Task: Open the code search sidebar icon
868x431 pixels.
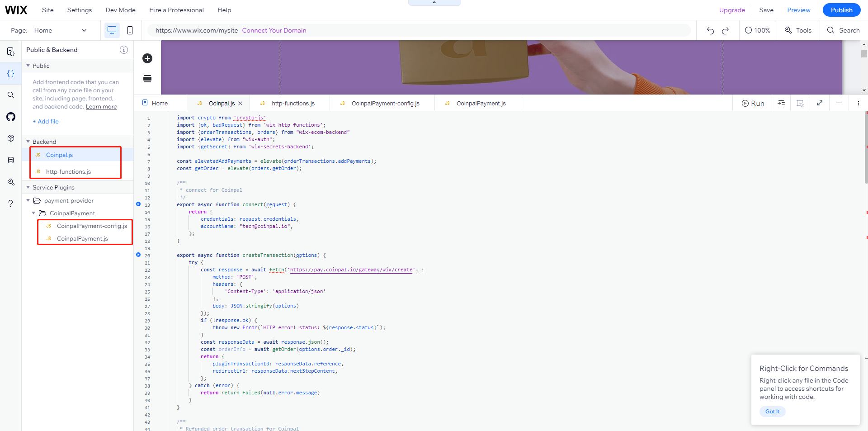Action: (11, 95)
